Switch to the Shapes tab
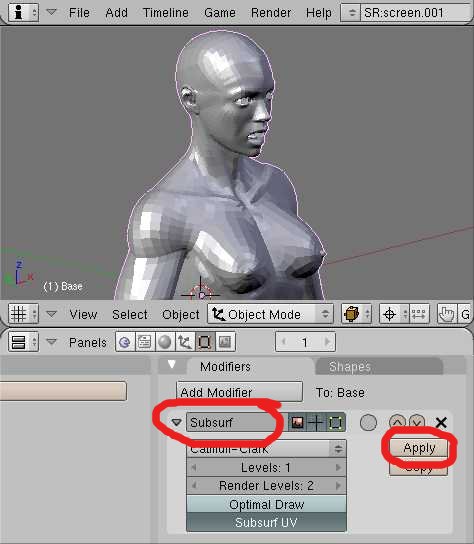 (x=350, y=367)
